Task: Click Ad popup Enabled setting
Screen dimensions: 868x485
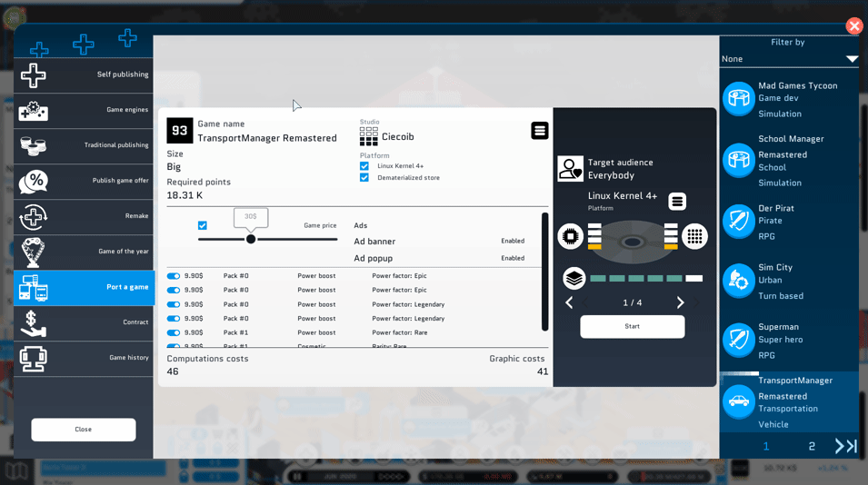Action: click(x=513, y=258)
